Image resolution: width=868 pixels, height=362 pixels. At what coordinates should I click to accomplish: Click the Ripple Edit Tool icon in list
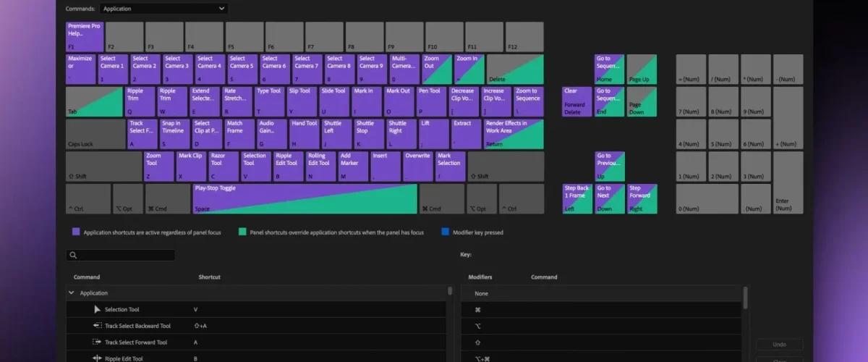click(x=98, y=358)
